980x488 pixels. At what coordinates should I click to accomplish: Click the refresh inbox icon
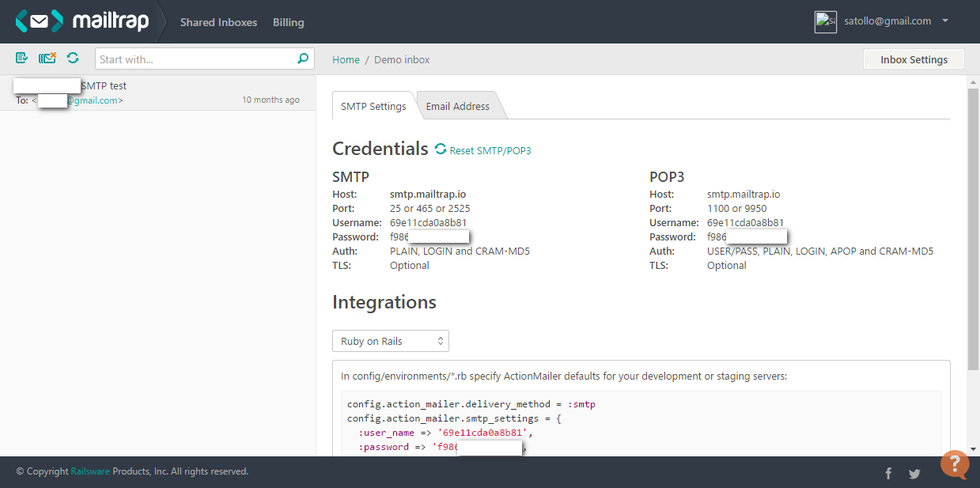[73, 58]
